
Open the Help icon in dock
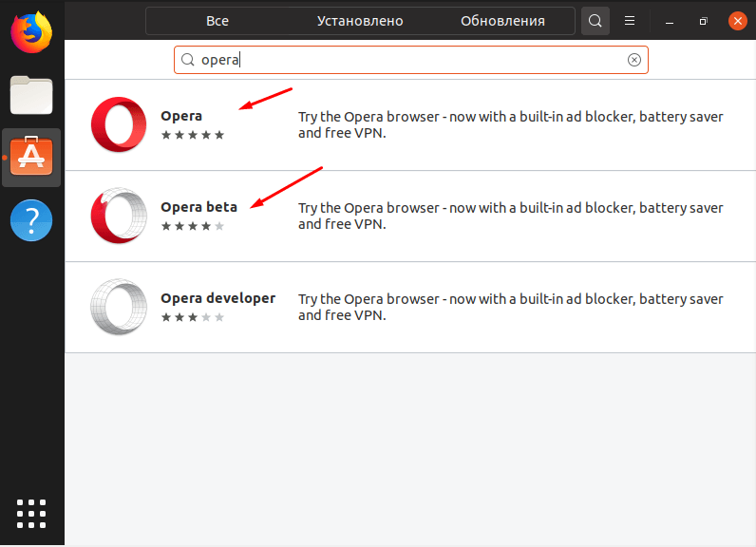pos(31,220)
